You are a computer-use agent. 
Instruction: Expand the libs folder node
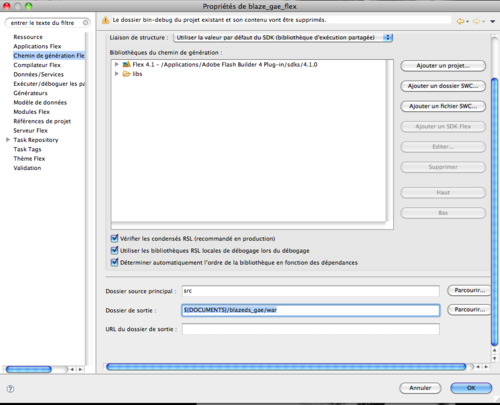click(117, 73)
